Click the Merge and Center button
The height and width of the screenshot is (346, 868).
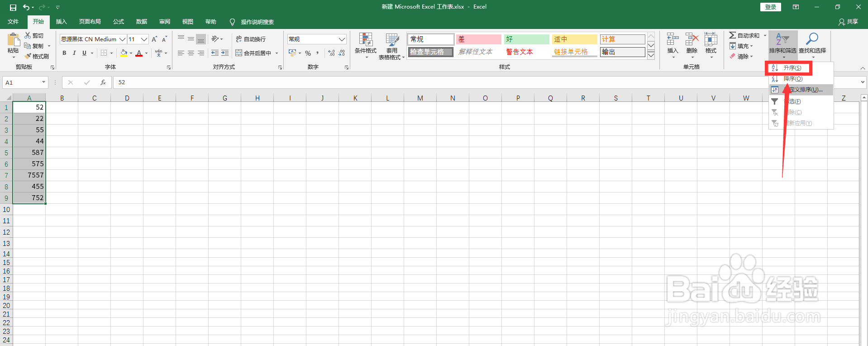[253, 53]
